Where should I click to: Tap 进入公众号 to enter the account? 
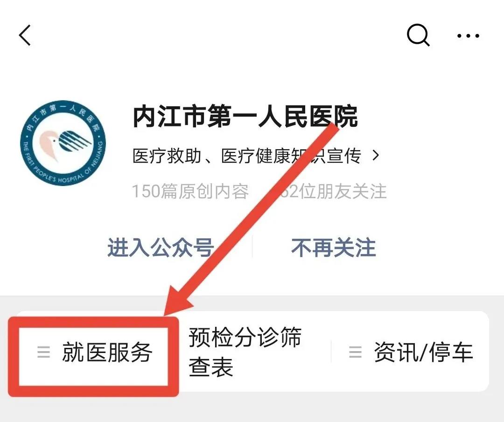pos(161,248)
